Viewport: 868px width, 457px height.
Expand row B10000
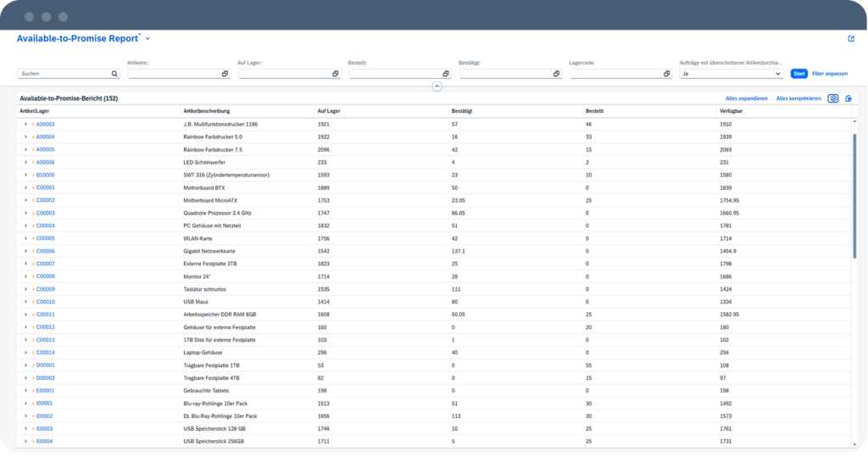coord(25,175)
